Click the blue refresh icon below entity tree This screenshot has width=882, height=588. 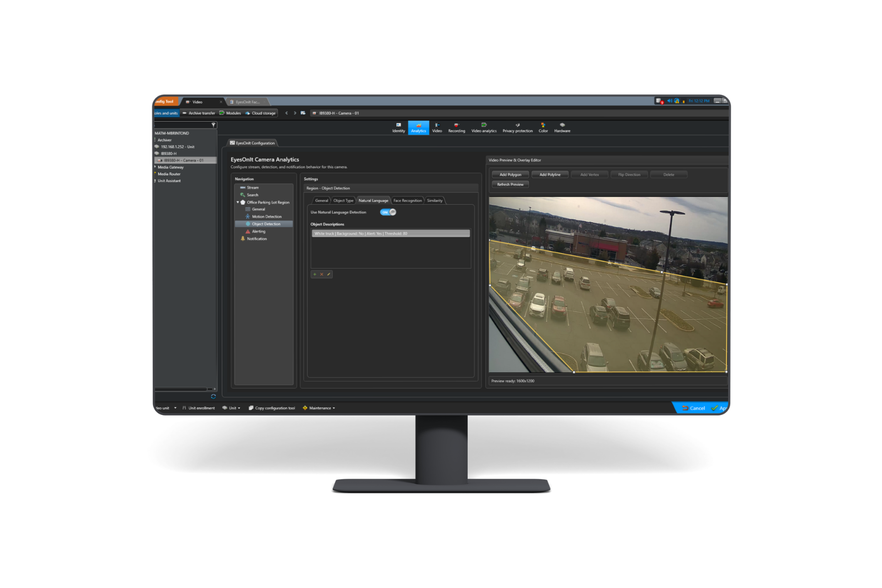(x=213, y=396)
